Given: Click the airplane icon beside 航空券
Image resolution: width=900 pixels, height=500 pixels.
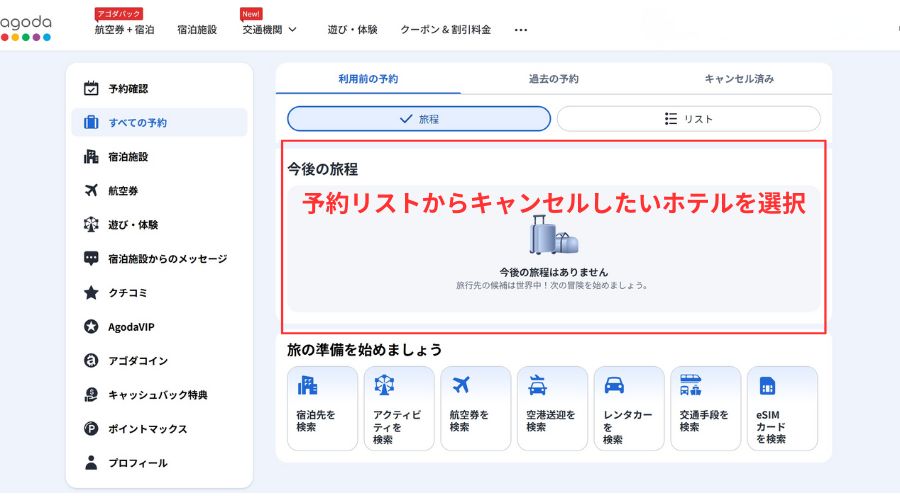Looking at the screenshot, I should (x=91, y=190).
